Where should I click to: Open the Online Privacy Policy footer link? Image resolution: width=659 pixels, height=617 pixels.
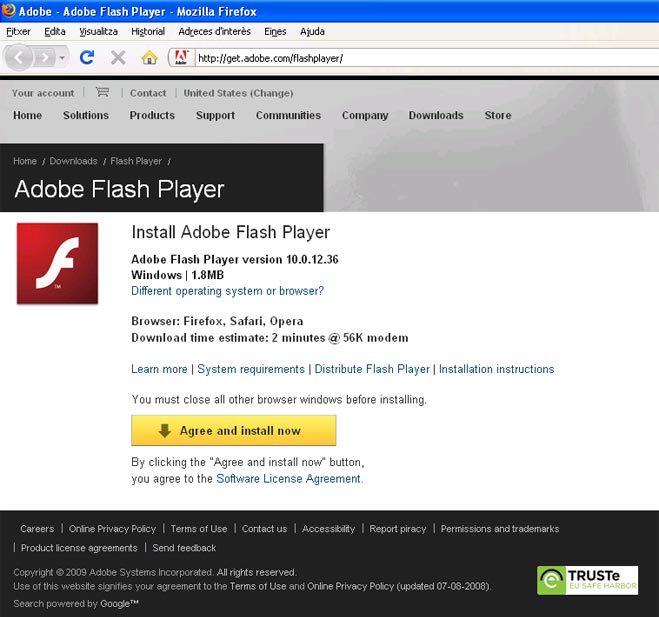tap(112, 529)
